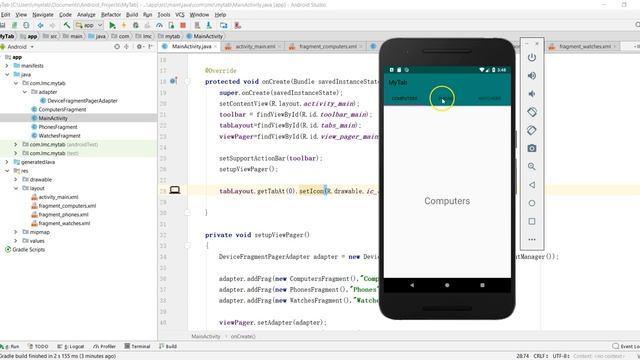
Task: Expand the drawable folder
Action: [16, 180]
